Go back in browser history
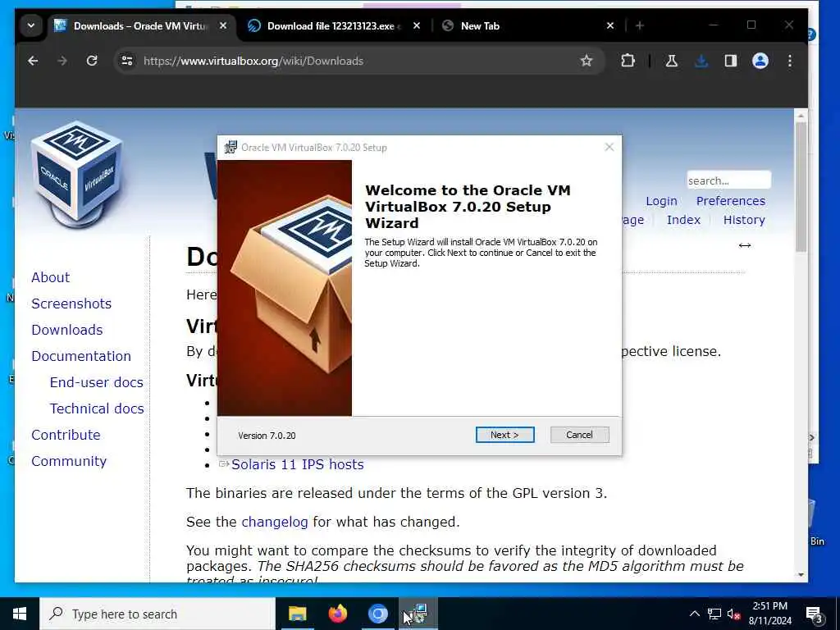The width and height of the screenshot is (840, 630). point(33,61)
